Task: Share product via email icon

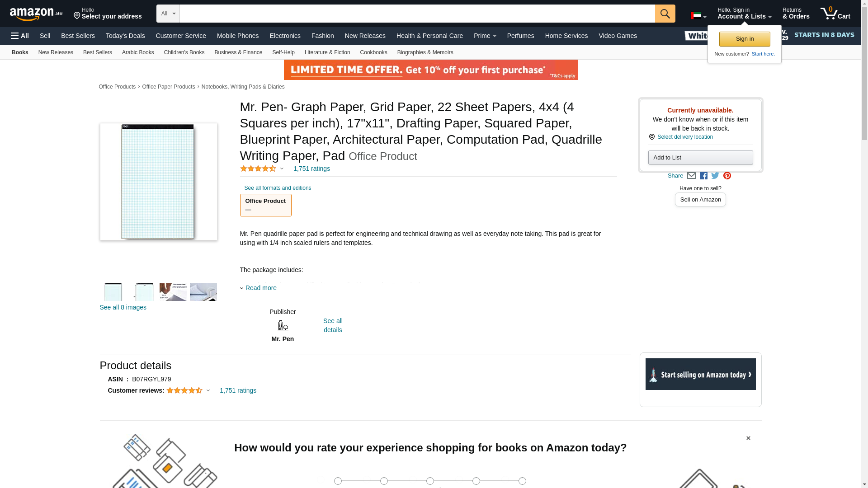Action: click(x=691, y=176)
